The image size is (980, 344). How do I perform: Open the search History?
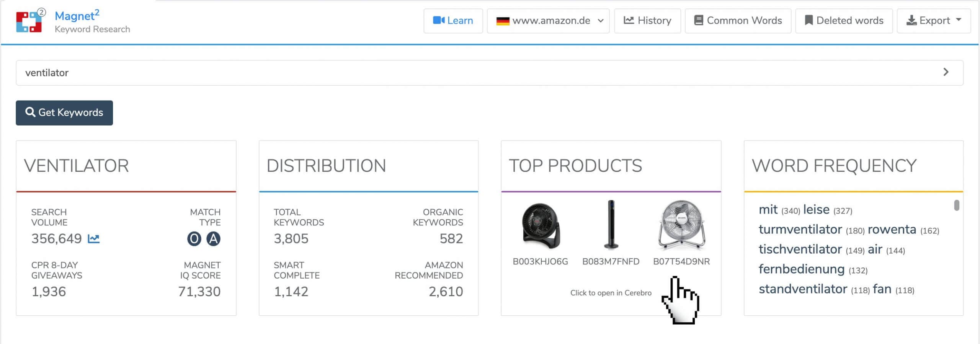(647, 21)
